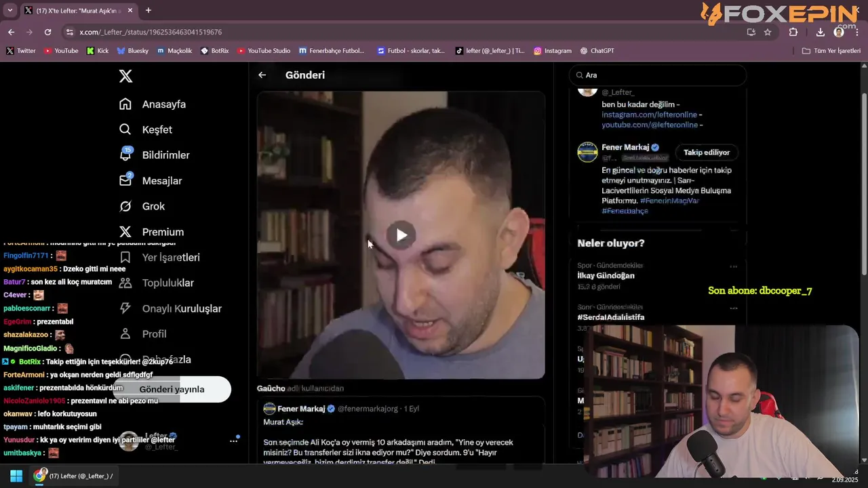Open BotRix bookmark
Screen dimensions: 868x488
tap(214, 51)
